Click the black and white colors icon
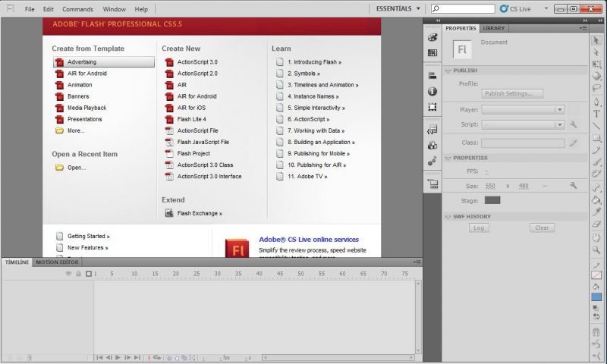This screenshot has width=607, height=364. (596, 308)
